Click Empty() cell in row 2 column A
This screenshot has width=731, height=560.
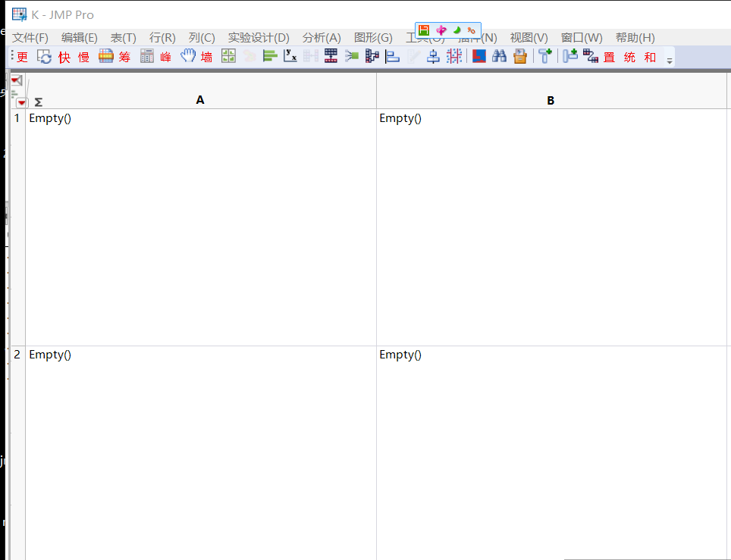tap(201, 453)
